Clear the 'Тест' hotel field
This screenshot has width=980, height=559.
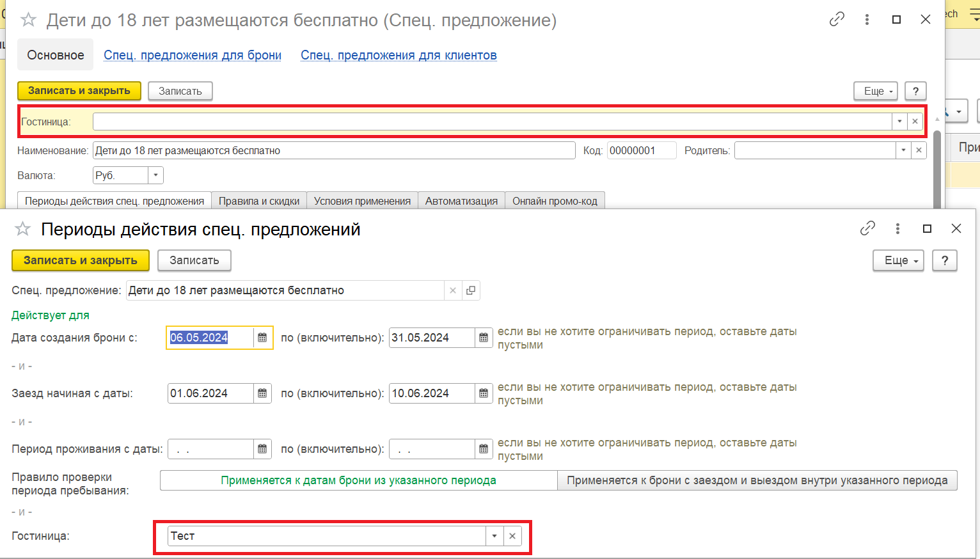pyautogui.click(x=512, y=536)
